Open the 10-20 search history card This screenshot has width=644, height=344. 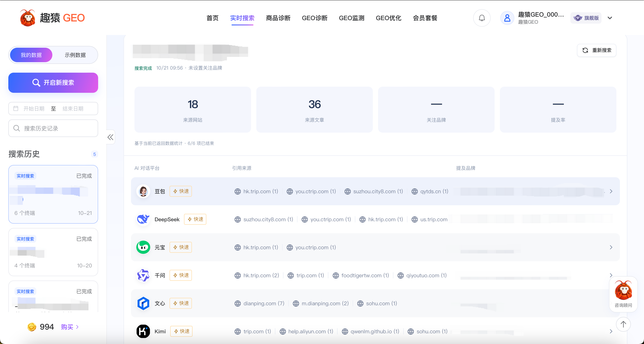point(53,252)
